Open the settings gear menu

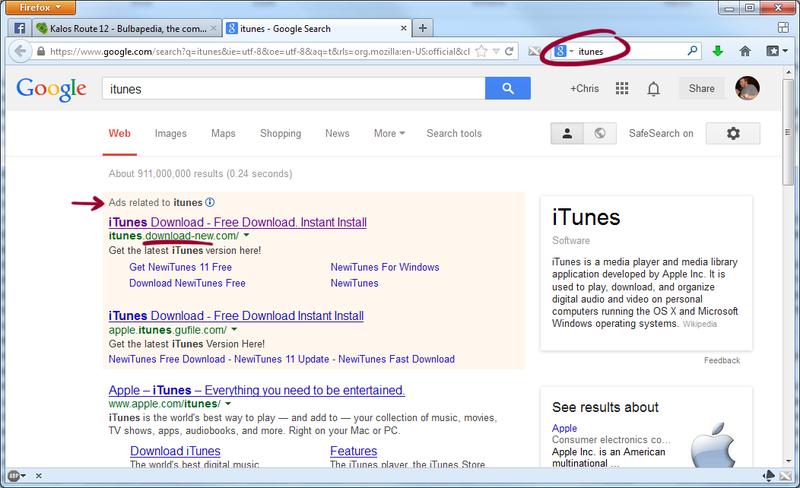pyautogui.click(x=733, y=133)
